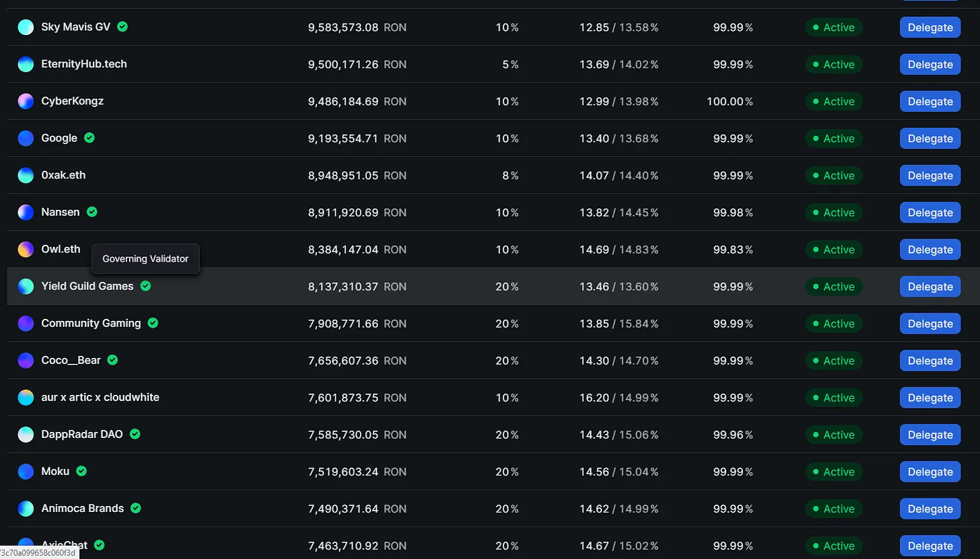Image resolution: width=980 pixels, height=559 pixels.
Task: Click the Owl.eth orange avatar icon
Action: [26, 250]
